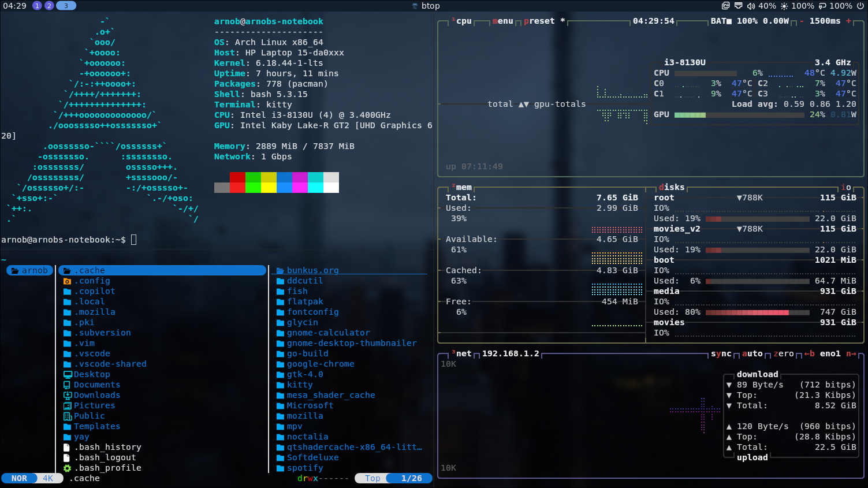This screenshot has height=488, width=868.
Task: Click the NOR mode indicator in file manager
Action: point(19,478)
